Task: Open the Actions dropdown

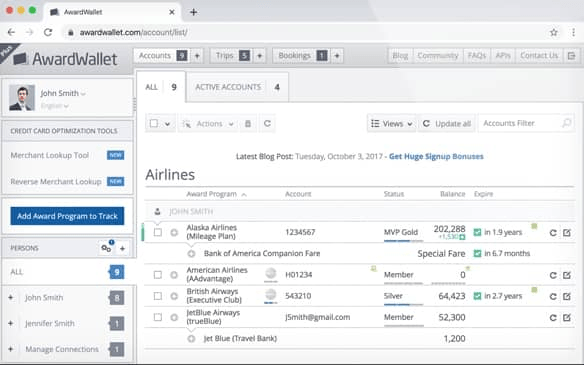Action: 209,124
